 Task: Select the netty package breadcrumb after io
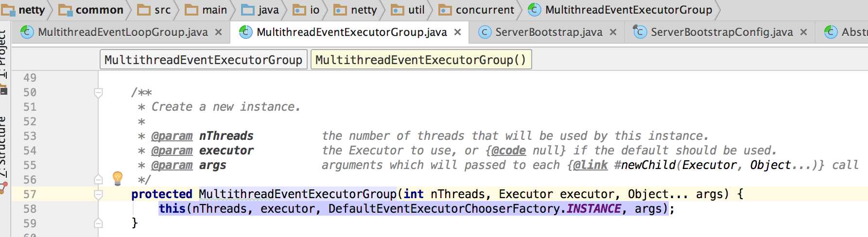point(355,10)
